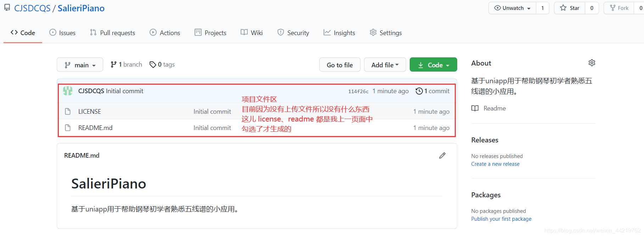The height and width of the screenshot is (237, 644).
Task: Open the SalieriPiano repository link
Action: tap(81, 8)
